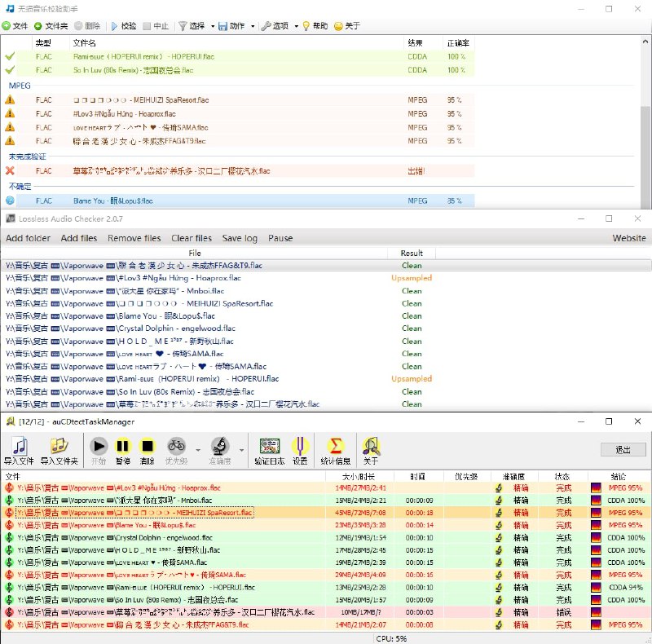Open the 动作 action dropdown menu
Viewport: 652px width, 644px height.
(235, 25)
